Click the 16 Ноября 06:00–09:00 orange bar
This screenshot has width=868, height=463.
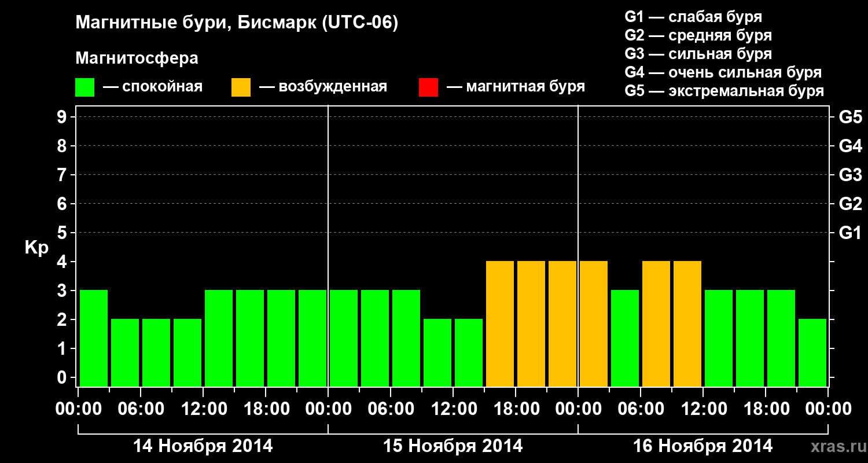pos(656,324)
